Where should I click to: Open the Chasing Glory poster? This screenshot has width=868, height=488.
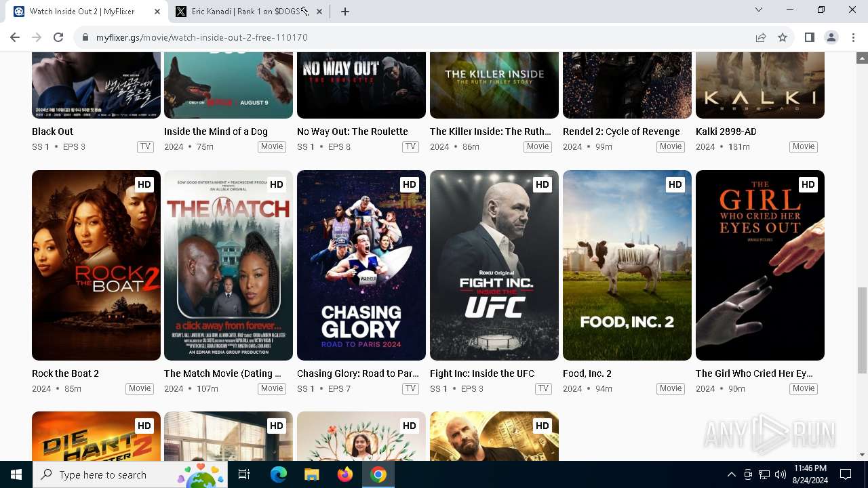[361, 265]
